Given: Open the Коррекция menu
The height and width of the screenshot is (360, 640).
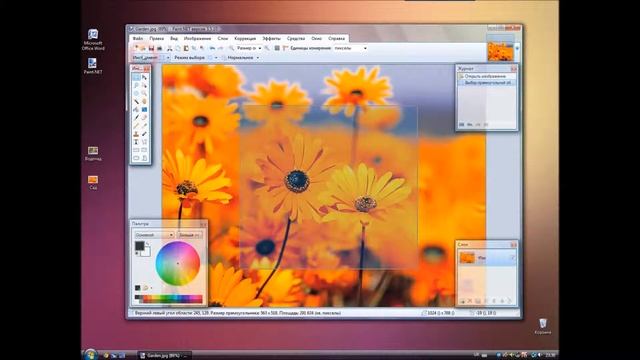Looking at the screenshot, I should pos(245,38).
